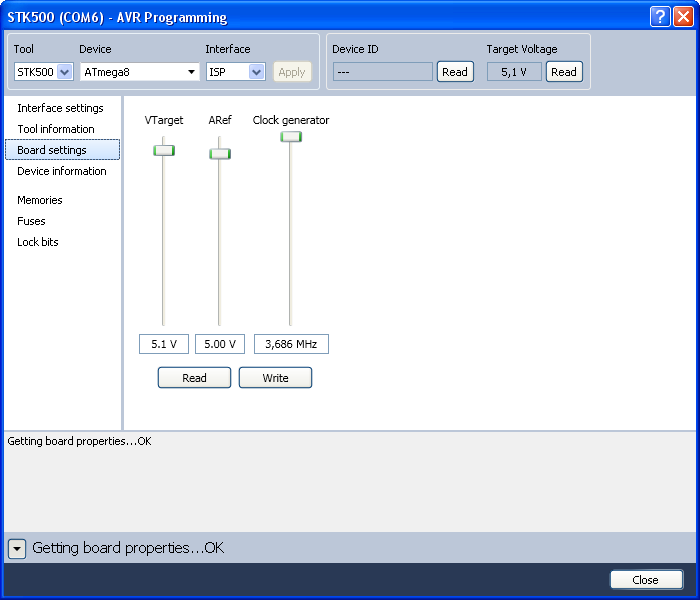Open Device information page
The width and height of the screenshot is (700, 600).
click(62, 171)
